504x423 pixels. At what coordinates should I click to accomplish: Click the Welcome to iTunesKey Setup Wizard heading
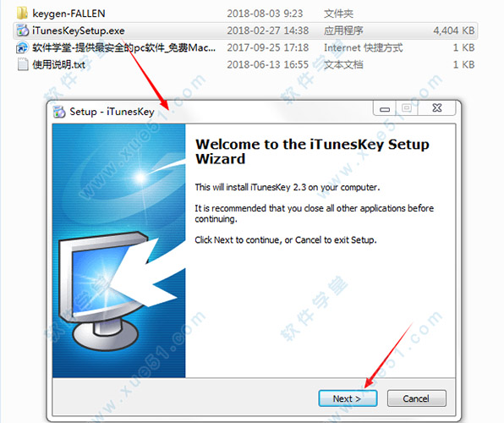(312, 151)
